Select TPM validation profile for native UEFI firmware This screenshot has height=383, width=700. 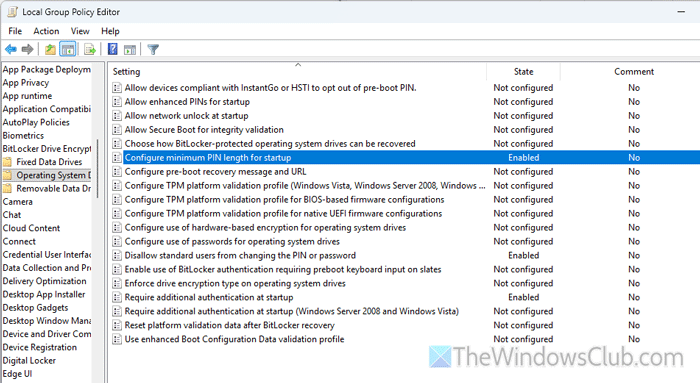pos(283,213)
